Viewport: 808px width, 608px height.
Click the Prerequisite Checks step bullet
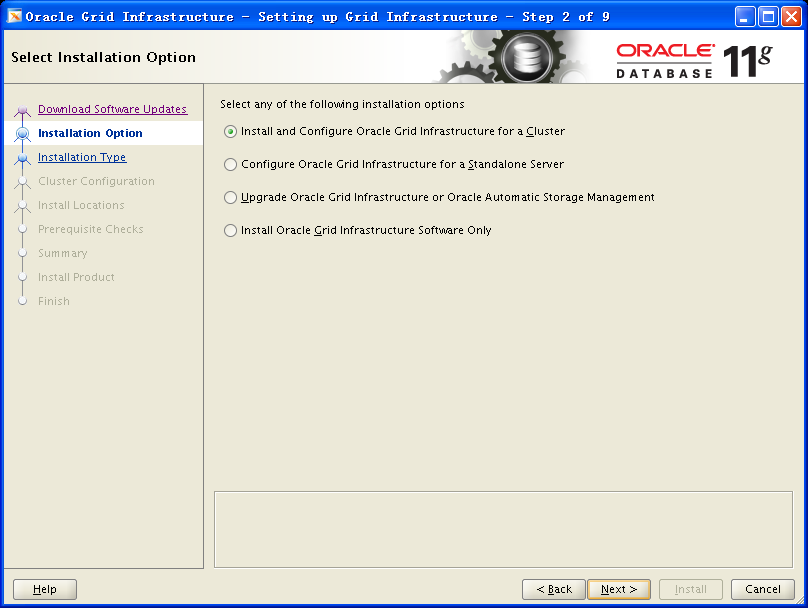22,229
